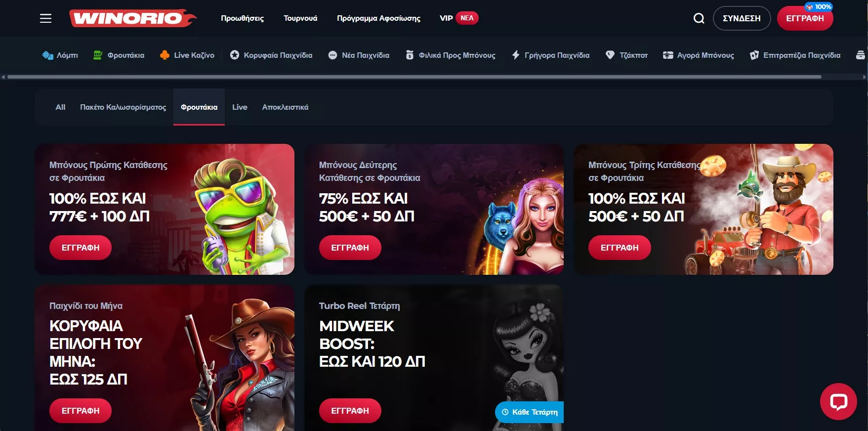Click the Αγορά Μπόνους category icon

[668, 55]
